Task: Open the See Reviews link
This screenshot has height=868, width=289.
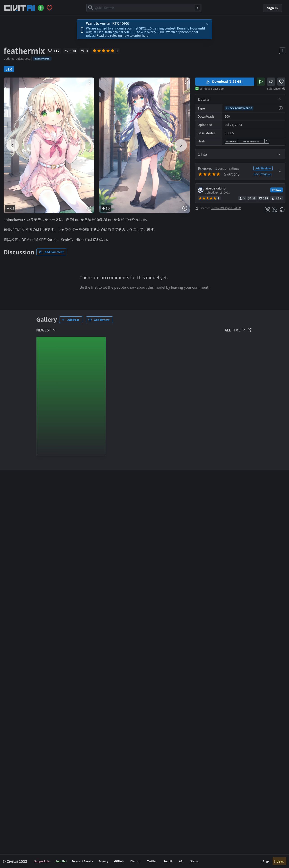Action: coord(262,174)
